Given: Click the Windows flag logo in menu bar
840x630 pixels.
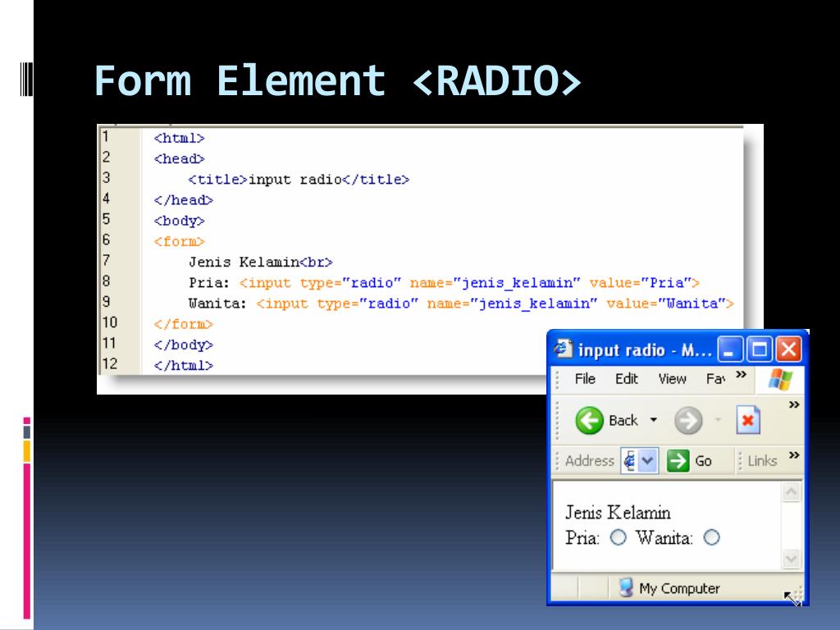Looking at the screenshot, I should pyautogui.click(x=780, y=379).
